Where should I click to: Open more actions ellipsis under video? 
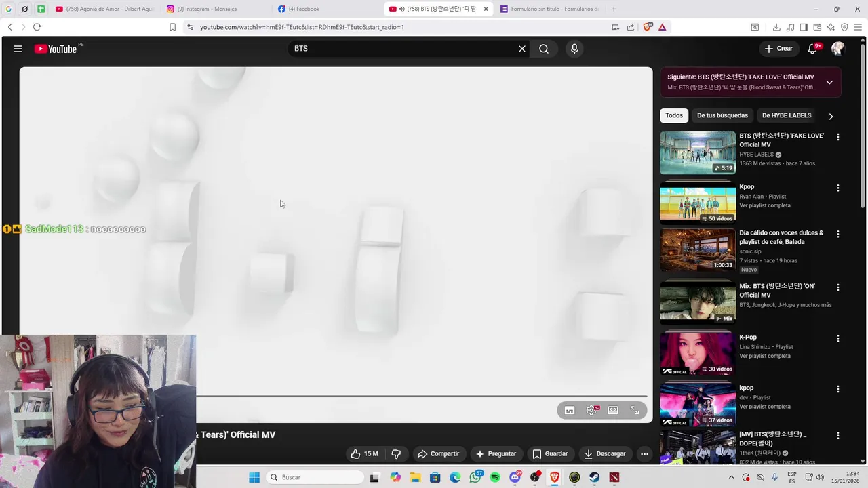coord(645,454)
